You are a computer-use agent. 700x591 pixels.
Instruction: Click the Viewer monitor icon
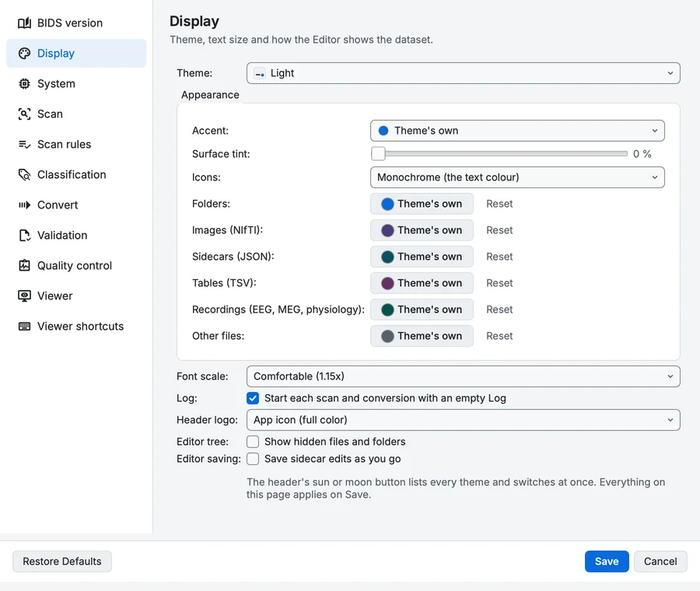pos(25,296)
